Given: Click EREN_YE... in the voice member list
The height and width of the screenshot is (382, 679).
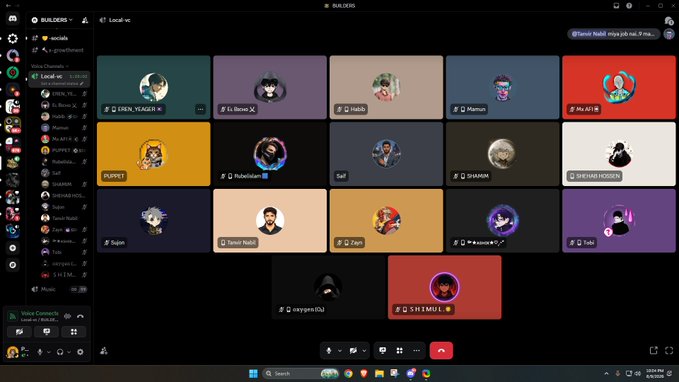Looking at the screenshot, I should 64,94.
